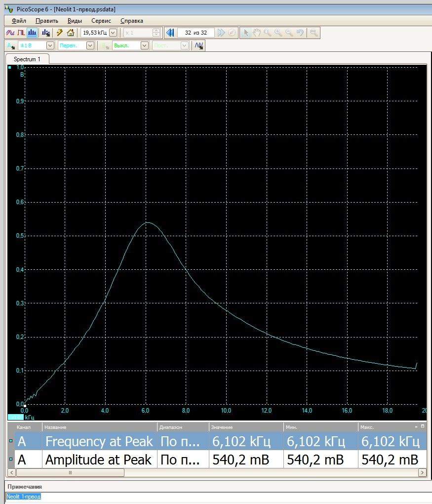Open spectrum options button

[46, 33]
